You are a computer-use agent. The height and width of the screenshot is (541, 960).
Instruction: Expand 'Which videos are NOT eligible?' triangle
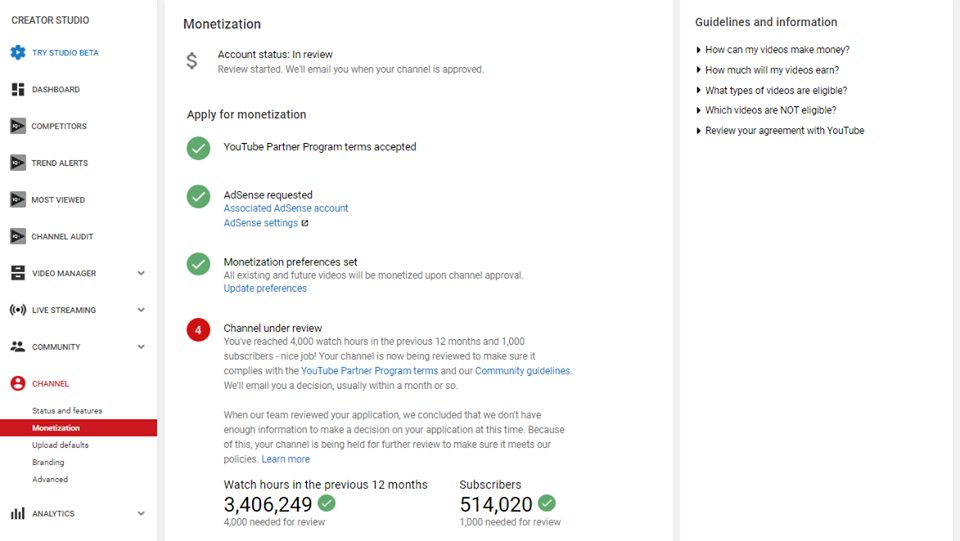point(699,110)
